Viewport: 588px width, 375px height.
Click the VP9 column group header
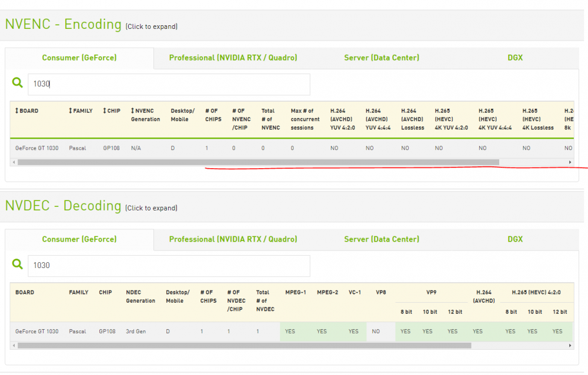tap(431, 293)
